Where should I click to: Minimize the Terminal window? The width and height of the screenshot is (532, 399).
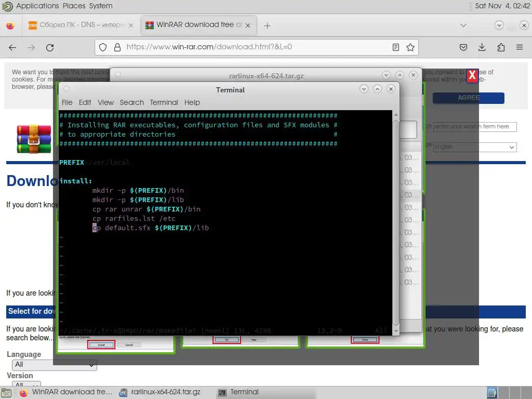tap(364, 89)
